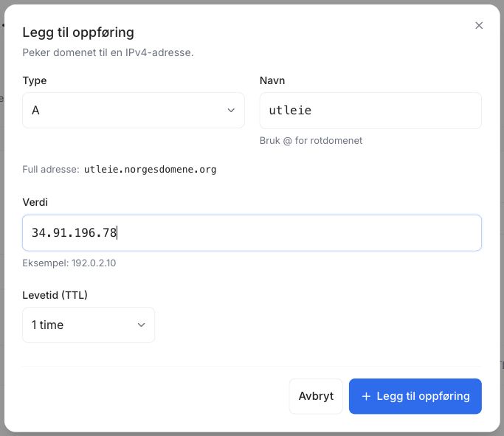Click the Navn field containing utleie
The image size is (504, 436).
coord(370,111)
